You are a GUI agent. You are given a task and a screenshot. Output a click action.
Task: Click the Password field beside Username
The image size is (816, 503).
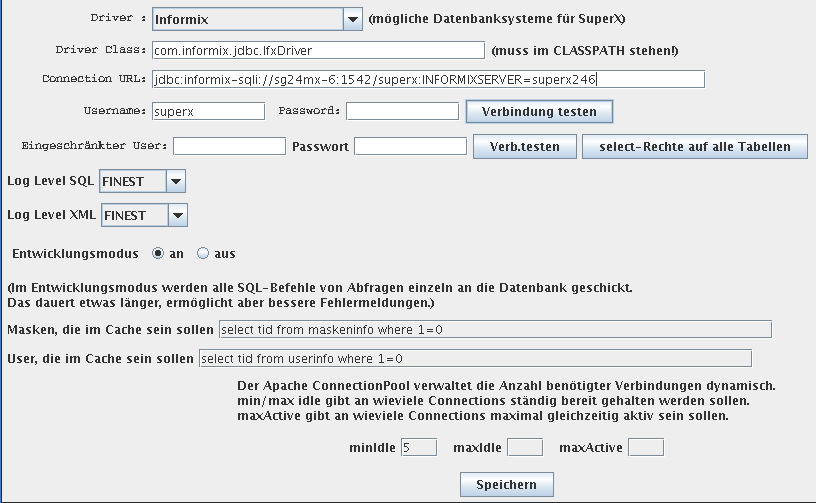[402, 111]
